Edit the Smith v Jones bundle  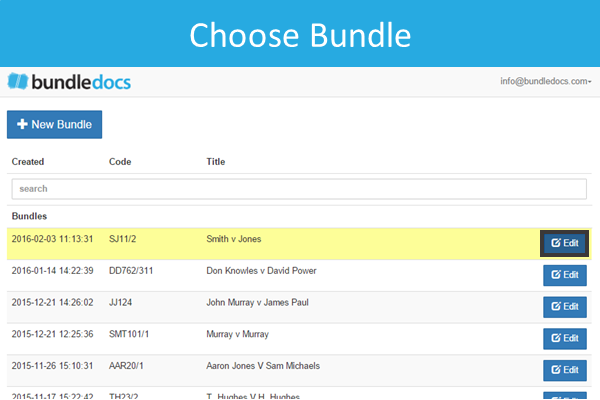[564, 243]
